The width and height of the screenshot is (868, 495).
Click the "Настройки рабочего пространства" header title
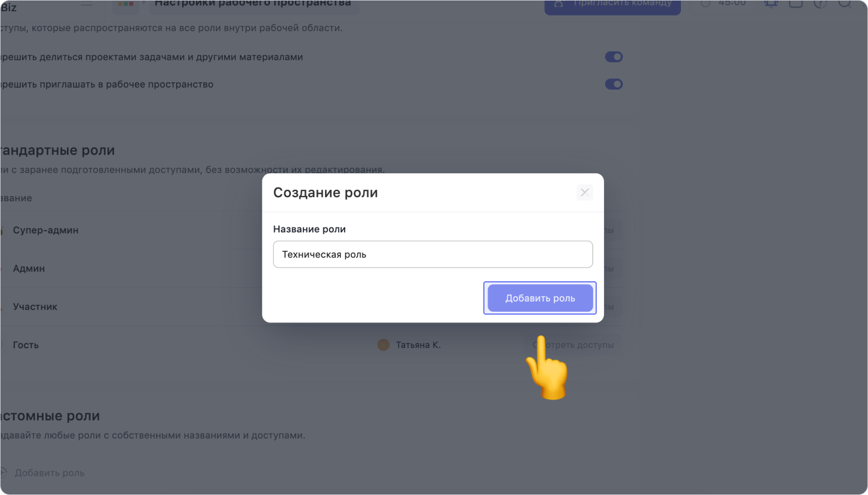click(253, 4)
